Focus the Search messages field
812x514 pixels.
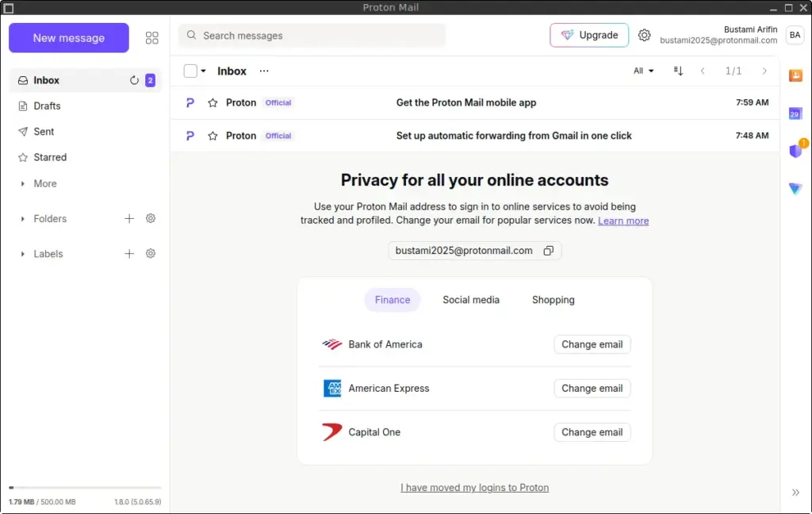312,35
